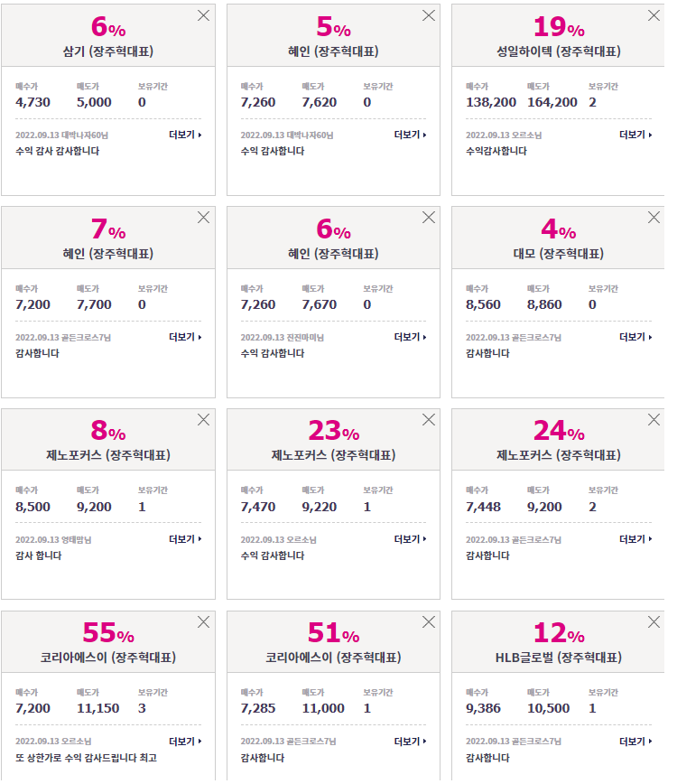Viewport: 677px width, 784px height.
Task: Open 더보기 on the 24% 제노포커스 card
Action: [x=635, y=539]
